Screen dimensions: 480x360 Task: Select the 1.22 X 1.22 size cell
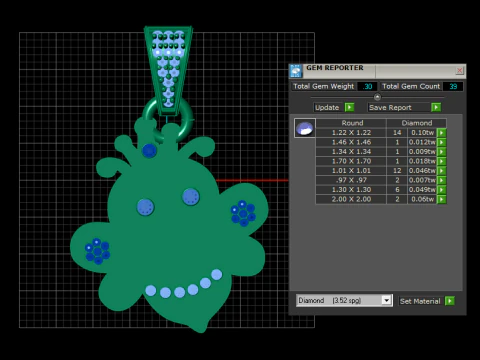click(x=351, y=133)
